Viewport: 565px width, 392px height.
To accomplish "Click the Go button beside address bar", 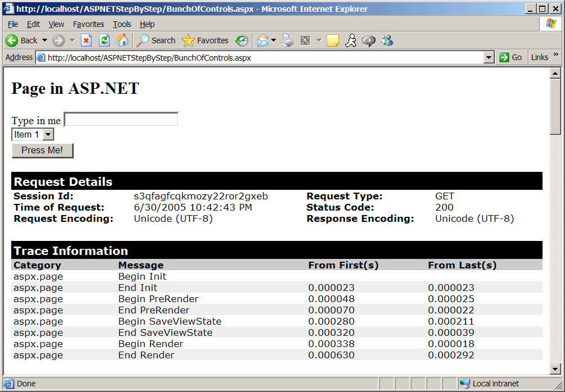I will pos(510,57).
